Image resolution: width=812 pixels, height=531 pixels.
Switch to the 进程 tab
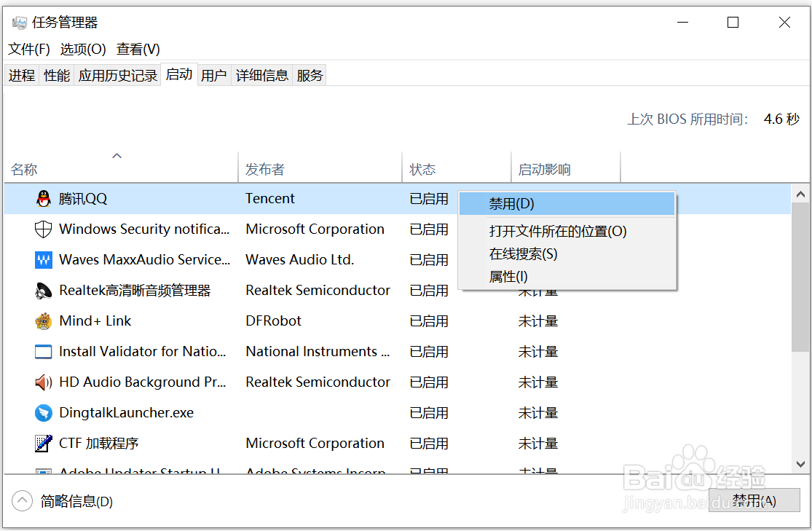22,76
